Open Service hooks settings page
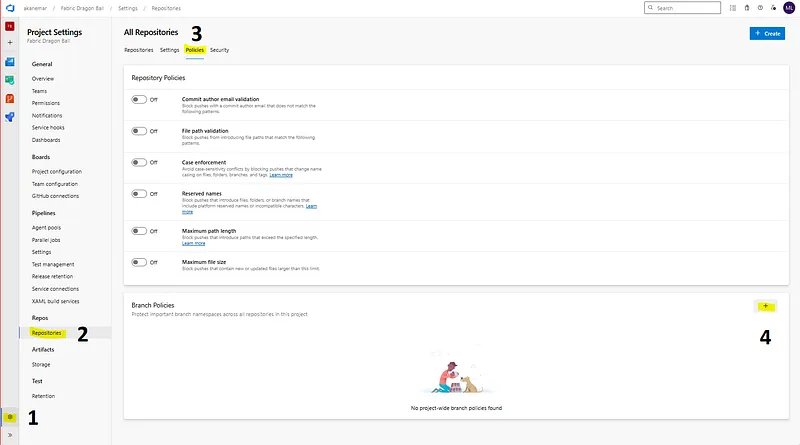This screenshot has height=445, width=800. point(48,128)
